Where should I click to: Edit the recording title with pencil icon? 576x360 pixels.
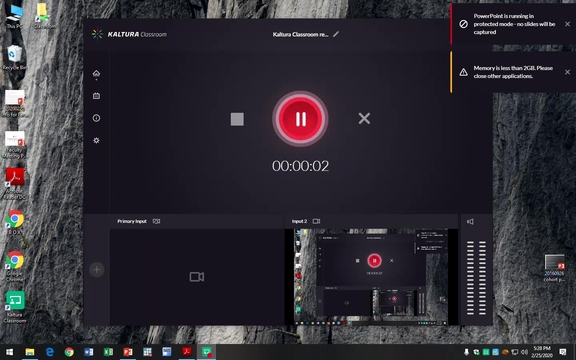coord(336,34)
